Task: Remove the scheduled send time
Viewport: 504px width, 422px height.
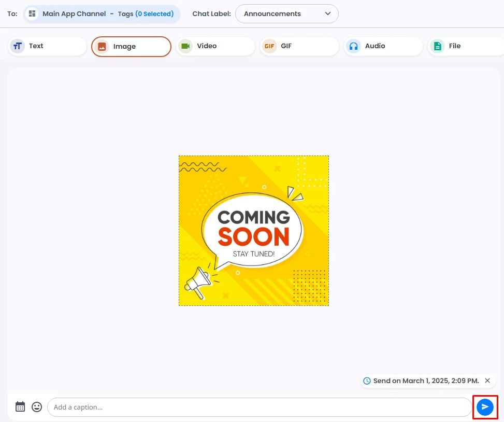Action: (487, 381)
